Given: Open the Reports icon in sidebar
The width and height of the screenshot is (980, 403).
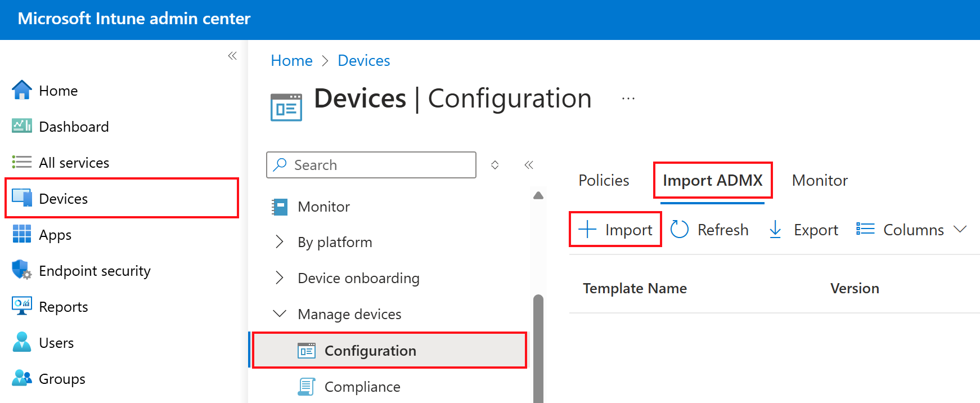Looking at the screenshot, I should (x=22, y=306).
